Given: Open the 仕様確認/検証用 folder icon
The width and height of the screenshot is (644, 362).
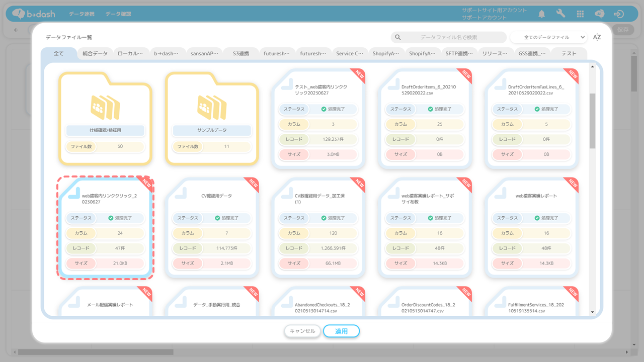Looking at the screenshot, I should pos(105,107).
